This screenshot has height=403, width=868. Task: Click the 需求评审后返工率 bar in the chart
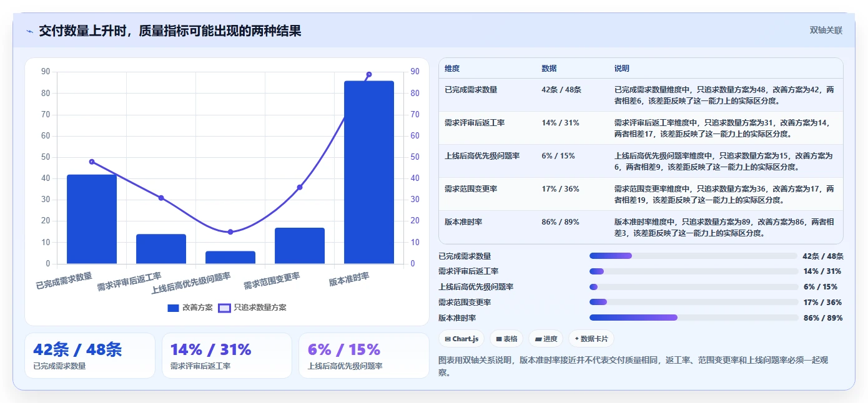161,249
